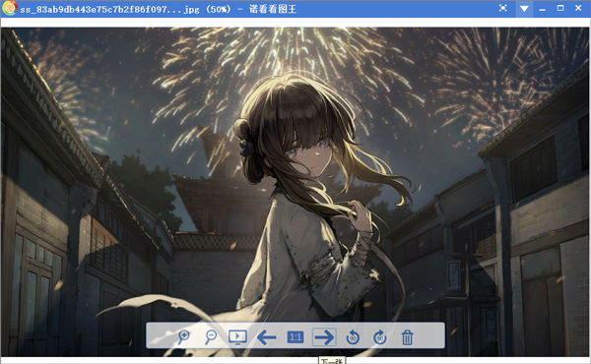This screenshot has height=364, width=591.
Task: Rotate the image 90° clockwise
Action: [x=380, y=337]
